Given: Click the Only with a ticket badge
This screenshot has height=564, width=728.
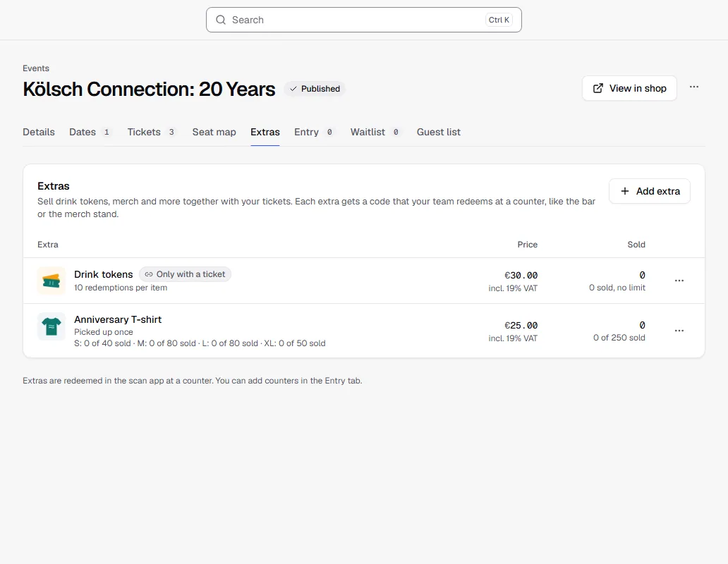Looking at the screenshot, I should (x=186, y=274).
